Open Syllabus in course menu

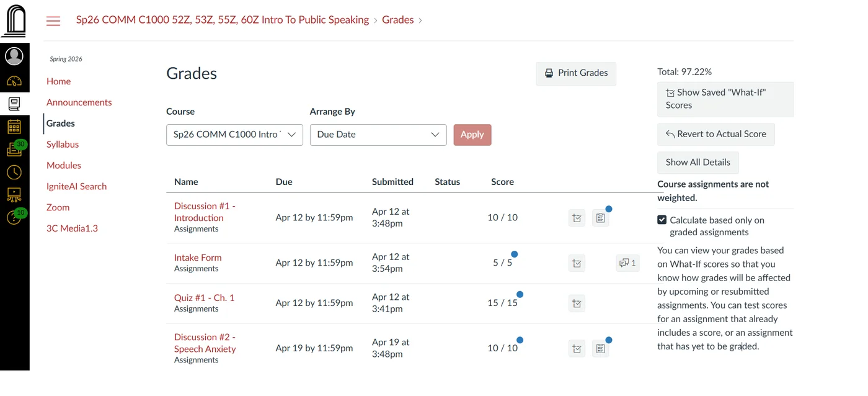[63, 145]
